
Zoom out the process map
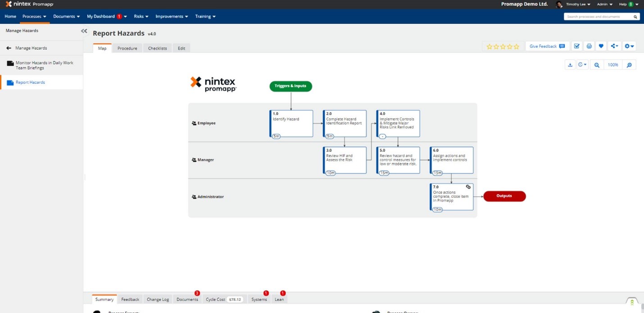point(597,65)
